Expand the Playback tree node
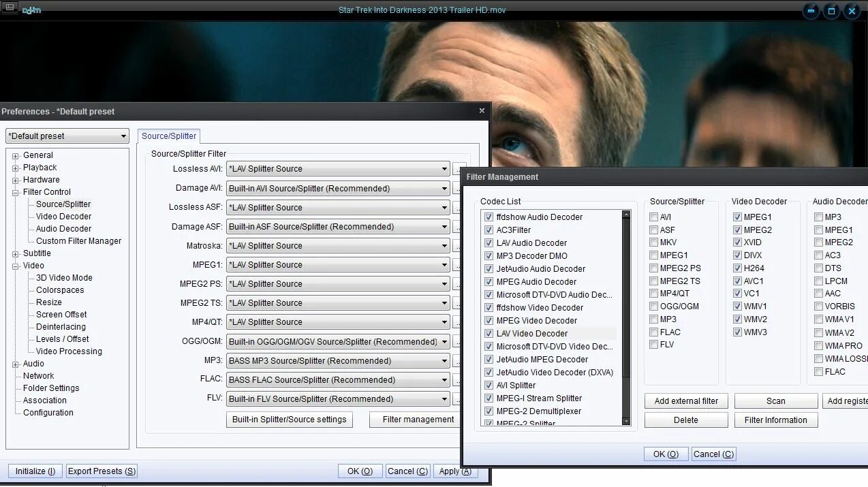868x487 pixels. pyautogui.click(x=15, y=168)
